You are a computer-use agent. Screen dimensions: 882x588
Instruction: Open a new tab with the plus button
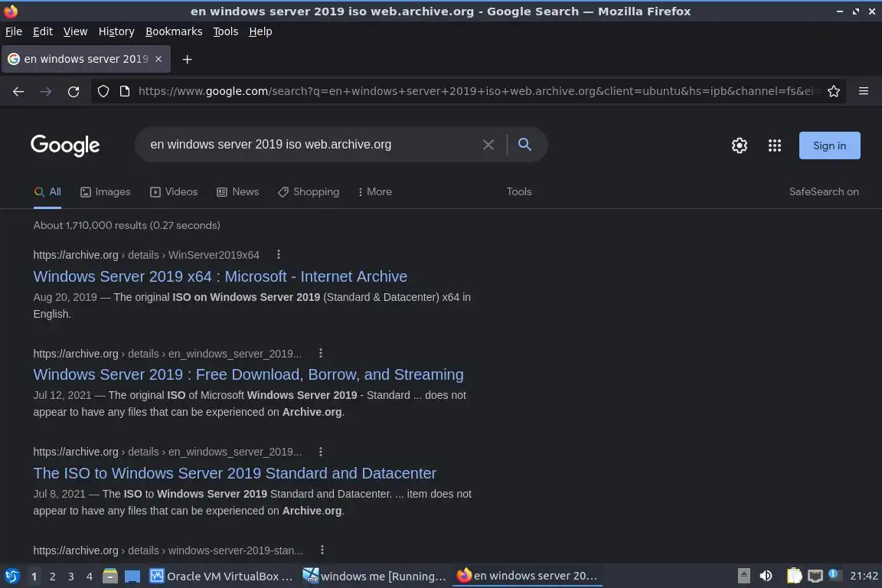coord(187,59)
